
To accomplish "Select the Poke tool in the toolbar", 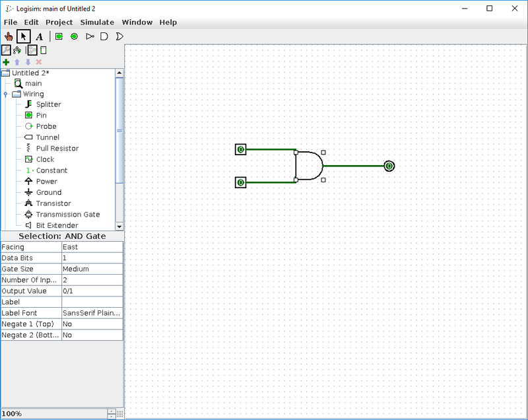I will pyautogui.click(x=8, y=36).
